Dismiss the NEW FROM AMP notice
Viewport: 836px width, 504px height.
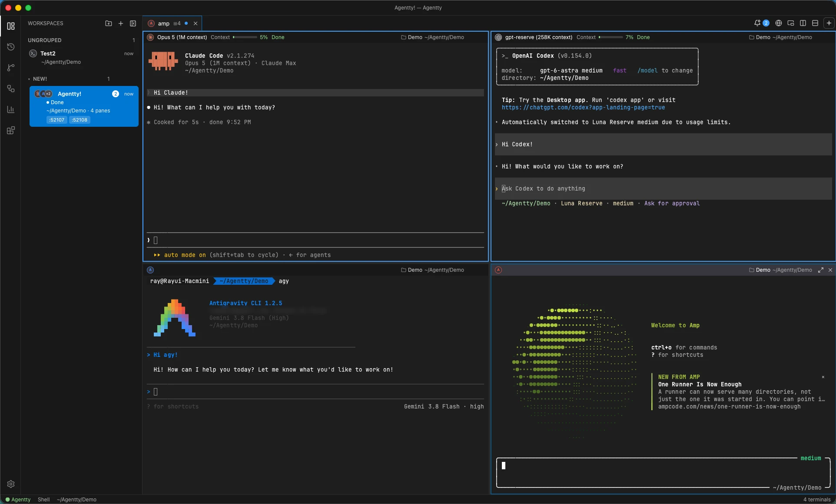tap(823, 377)
